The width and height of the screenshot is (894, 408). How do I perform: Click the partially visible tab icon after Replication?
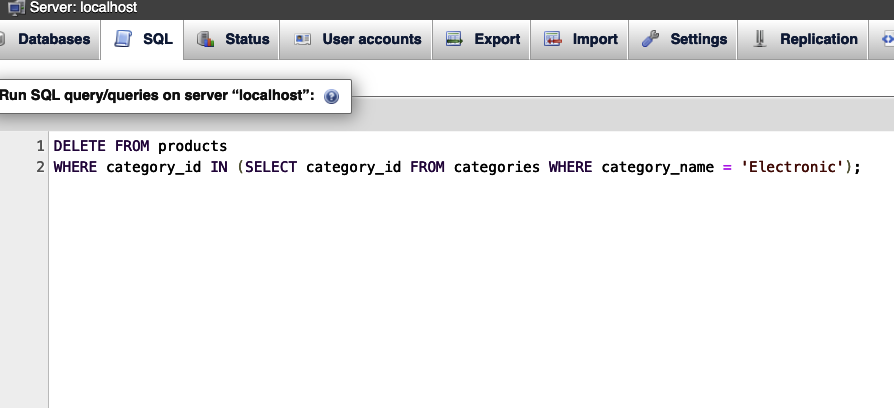click(888, 39)
